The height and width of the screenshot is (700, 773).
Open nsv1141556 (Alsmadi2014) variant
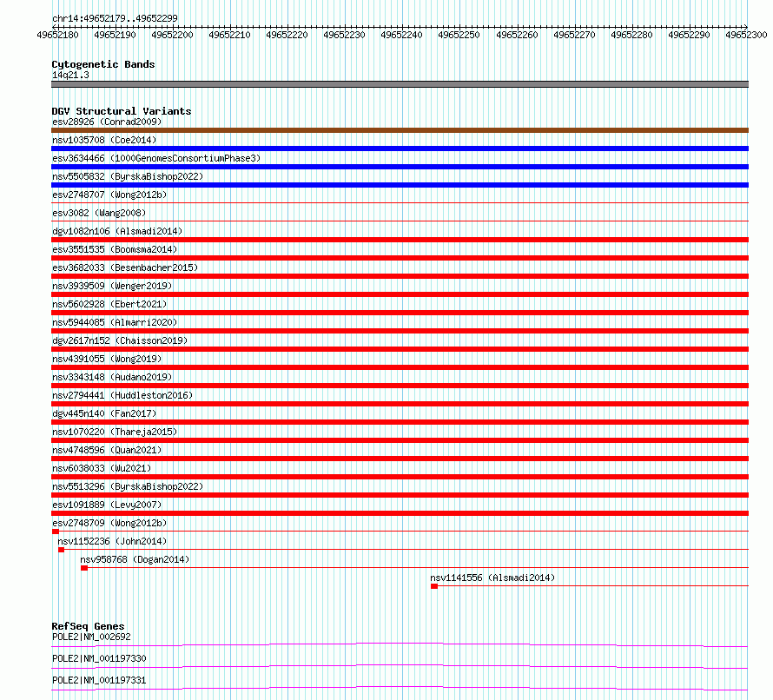click(x=492, y=578)
